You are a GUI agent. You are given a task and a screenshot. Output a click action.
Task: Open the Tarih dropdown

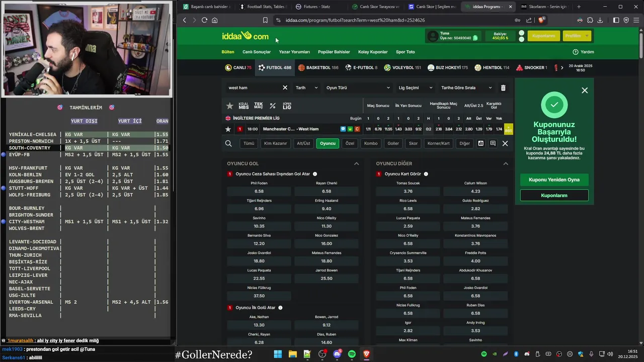point(307,87)
